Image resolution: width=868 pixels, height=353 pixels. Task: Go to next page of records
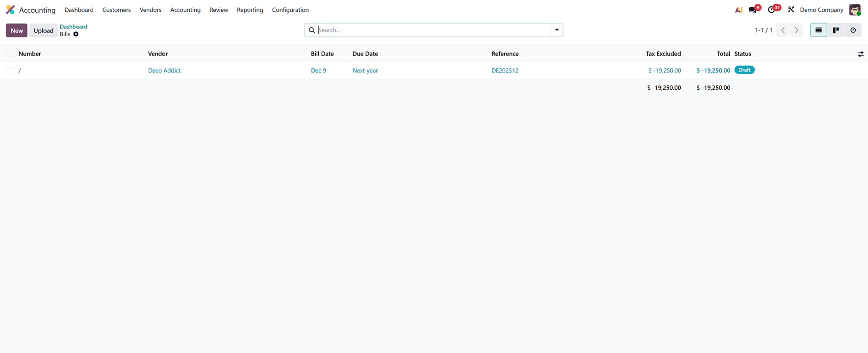[796, 30]
